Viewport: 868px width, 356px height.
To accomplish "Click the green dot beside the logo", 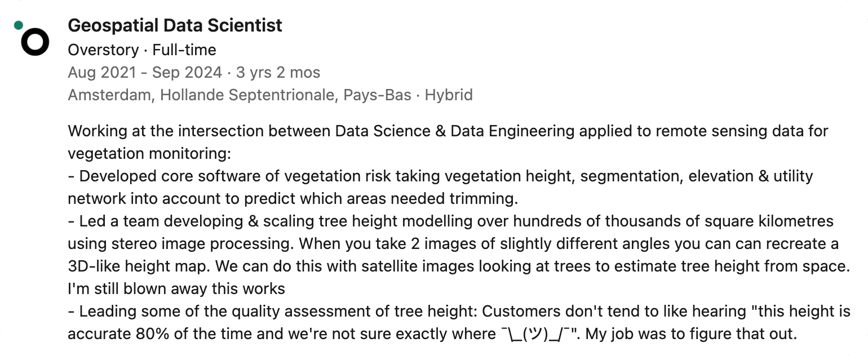I will coord(19,25).
